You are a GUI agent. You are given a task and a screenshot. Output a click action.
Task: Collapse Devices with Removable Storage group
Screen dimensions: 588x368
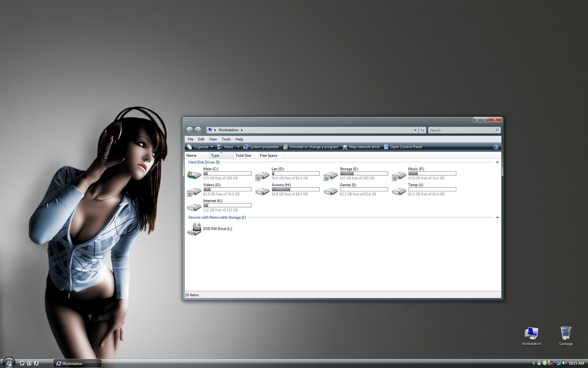[x=497, y=217]
